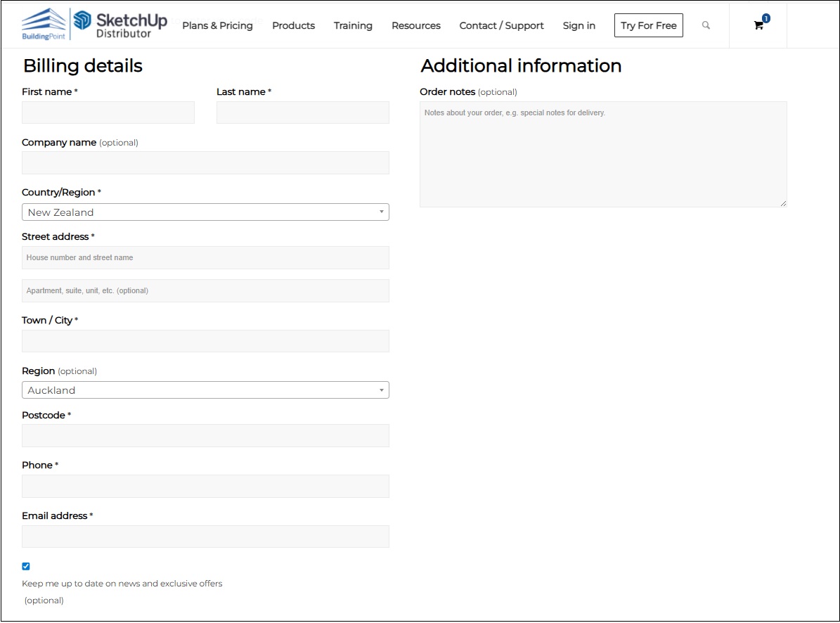This screenshot has width=840, height=623.
Task: Open the Products menu
Action: pyautogui.click(x=293, y=25)
